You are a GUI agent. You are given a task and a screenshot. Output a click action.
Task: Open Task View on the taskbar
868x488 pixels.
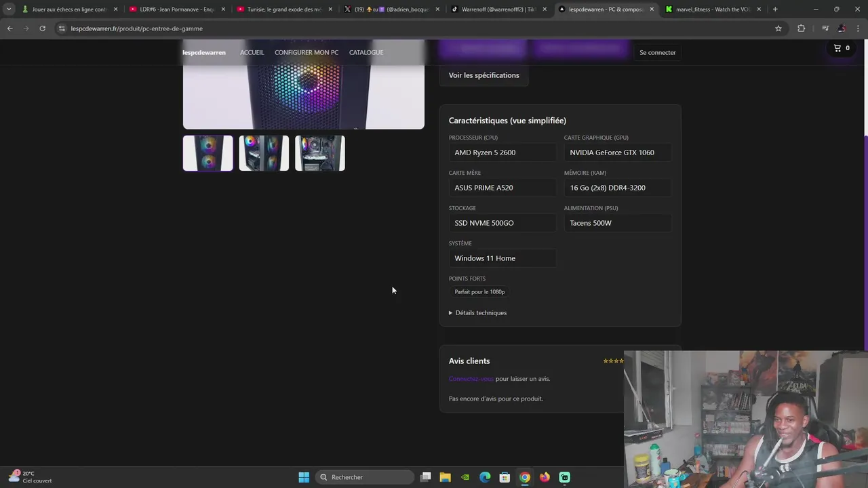(x=426, y=477)
